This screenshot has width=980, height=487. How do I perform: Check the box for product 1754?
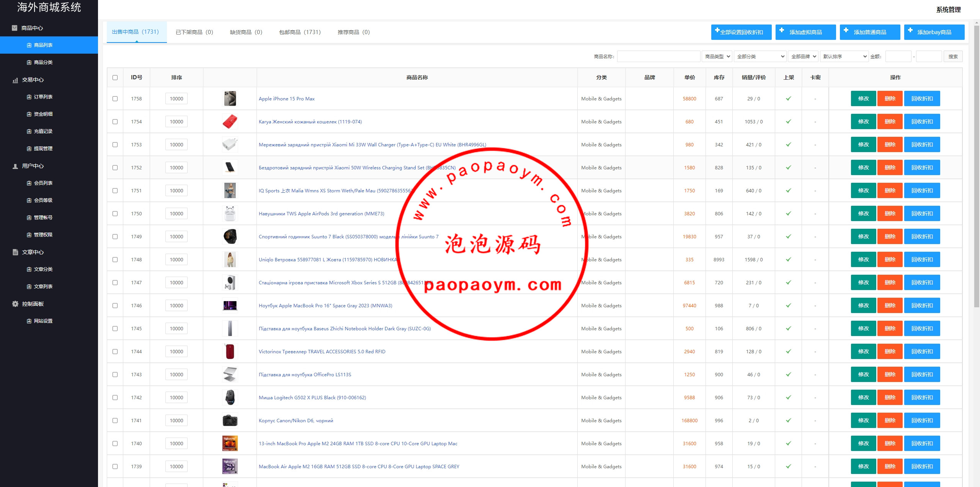tap(115, 121)
